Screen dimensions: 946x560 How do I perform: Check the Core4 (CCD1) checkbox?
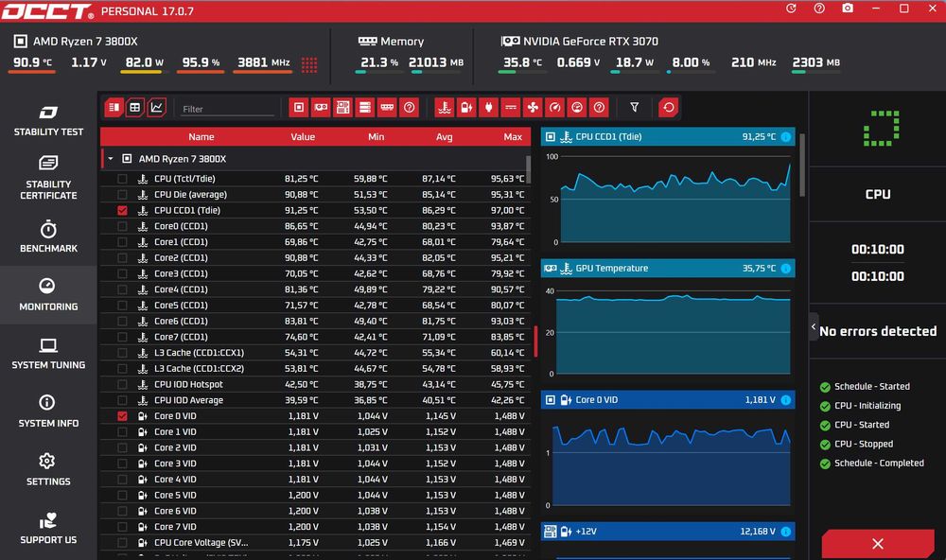pyautogui.click(x=122, y=289)
